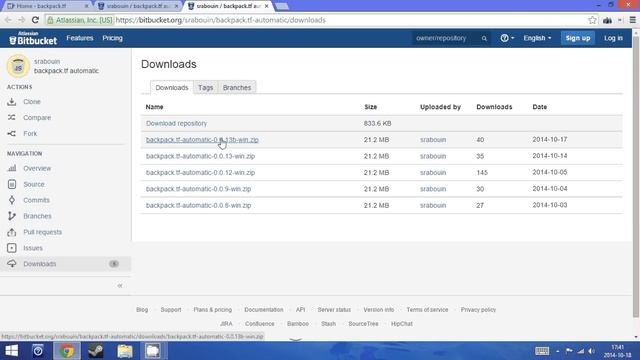
Task: Click the Pull requests upload icon
Action: (12, 232)
